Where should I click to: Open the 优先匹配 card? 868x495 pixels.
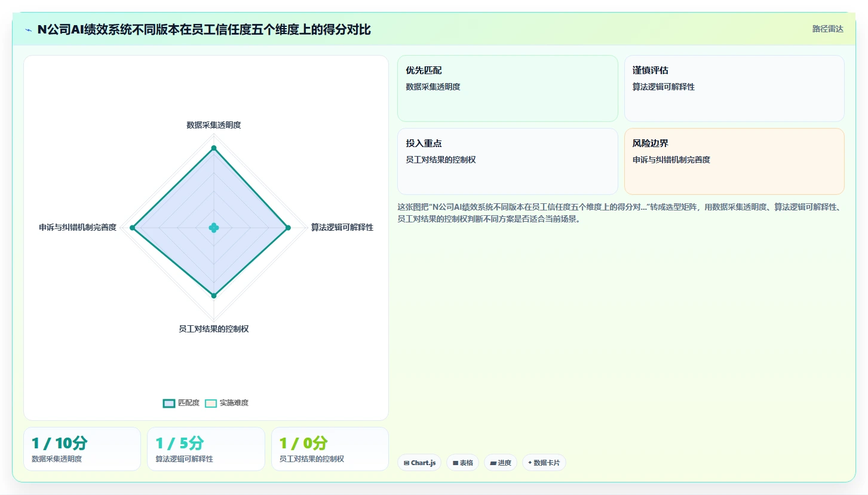click(508, 88)
